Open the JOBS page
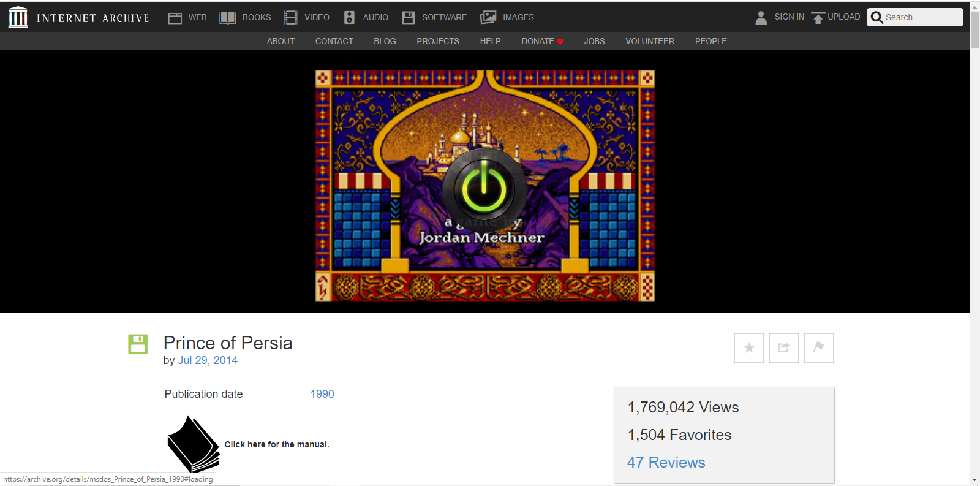Screen dimensions: 980x486 click(594, 41)
